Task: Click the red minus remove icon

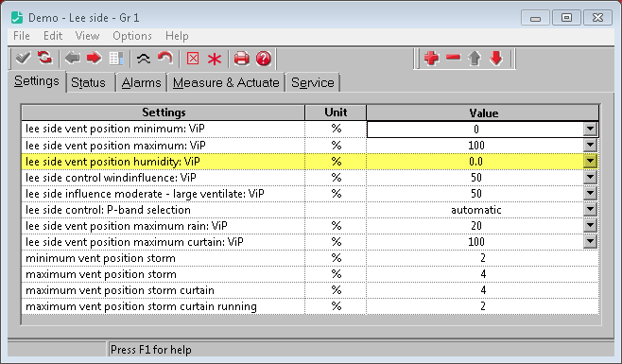Action: pyautogui.click(x=453, y=58)
